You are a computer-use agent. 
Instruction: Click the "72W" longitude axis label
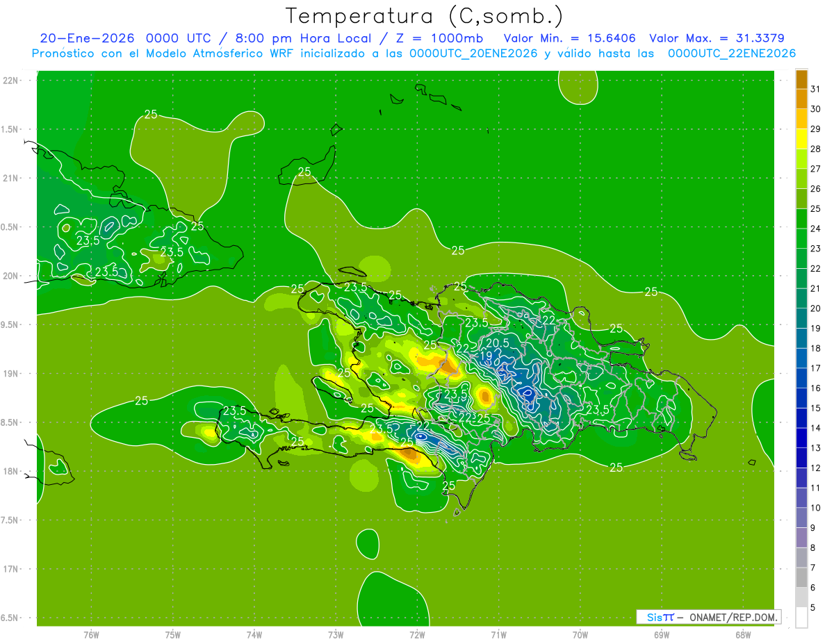(417, 634)
